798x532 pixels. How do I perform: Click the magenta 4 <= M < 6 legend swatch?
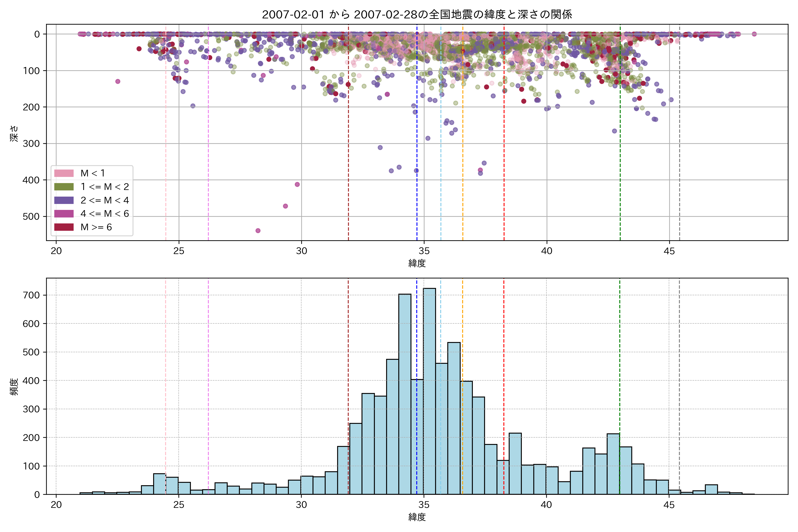point(64,213)
